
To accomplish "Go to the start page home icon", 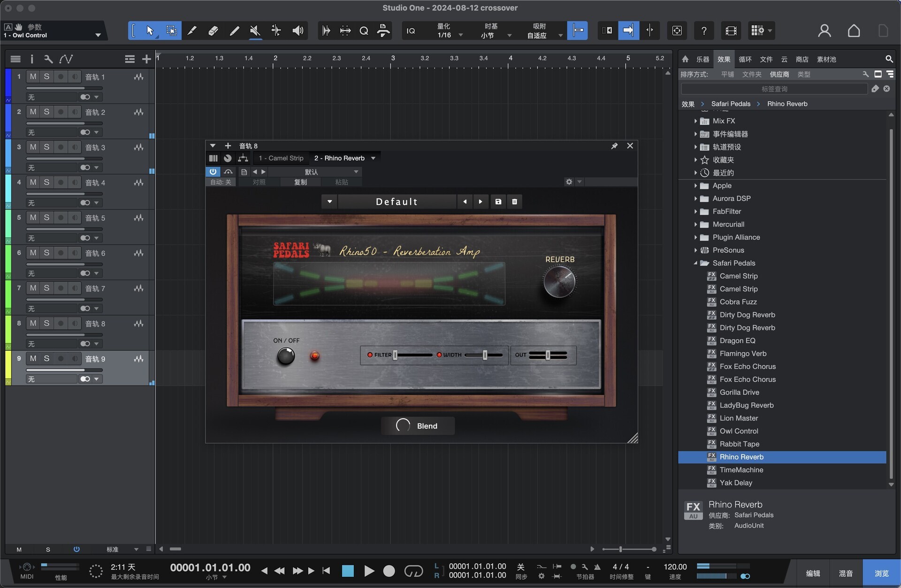I will 854,31.
